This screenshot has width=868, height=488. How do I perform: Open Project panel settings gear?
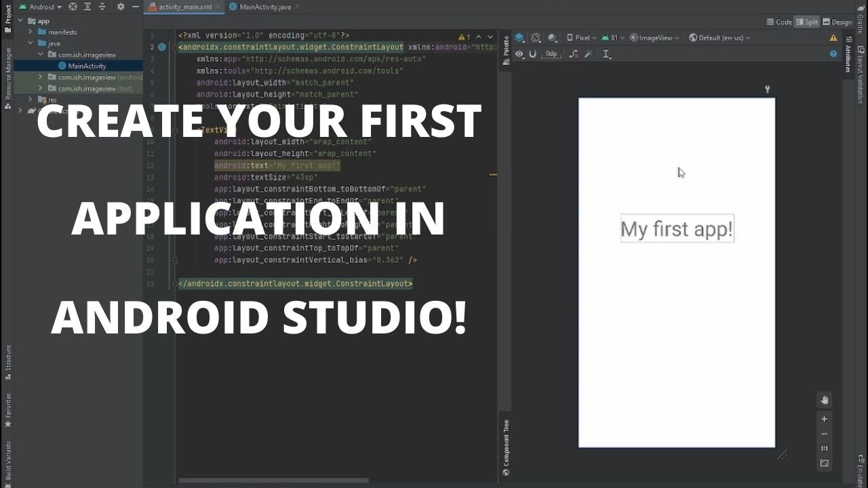pyautogui.click(x=121, y=7)
